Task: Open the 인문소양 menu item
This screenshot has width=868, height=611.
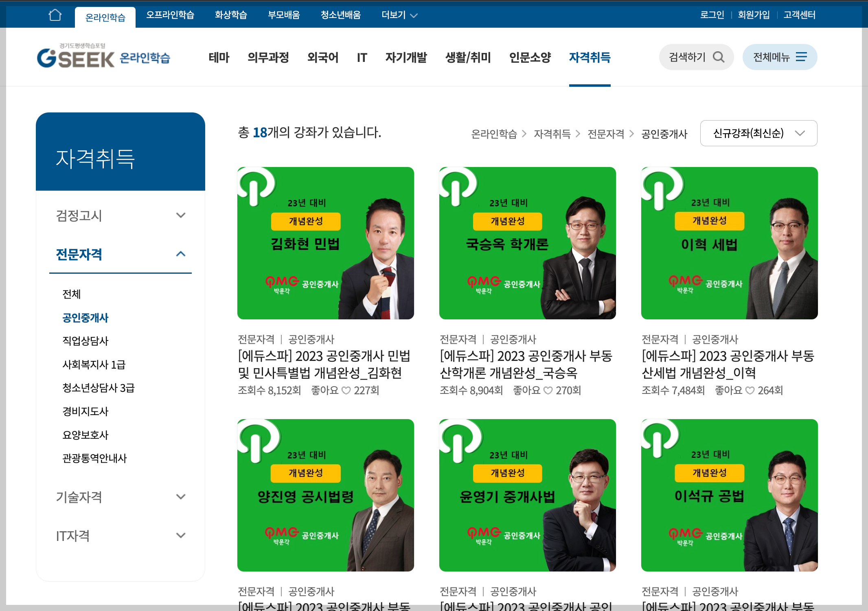Action: [x=530, y=57]
